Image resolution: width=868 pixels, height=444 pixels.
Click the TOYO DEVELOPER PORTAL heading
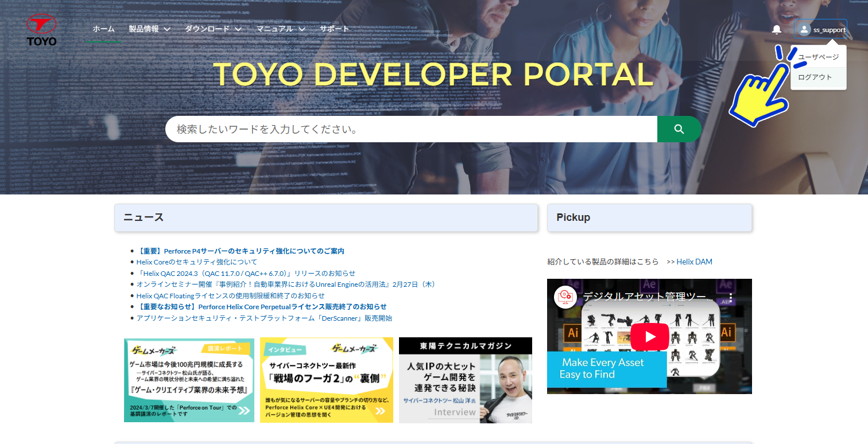(433, 74)
